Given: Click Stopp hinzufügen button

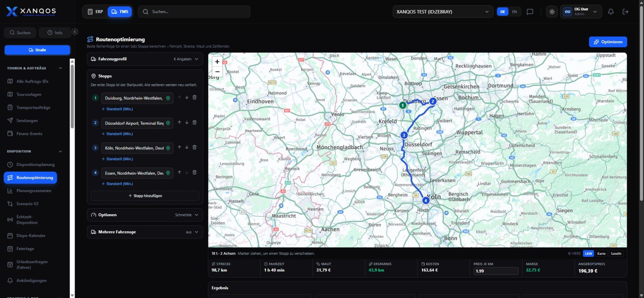Looking at the screenshot, I should (x=145, y=196).
